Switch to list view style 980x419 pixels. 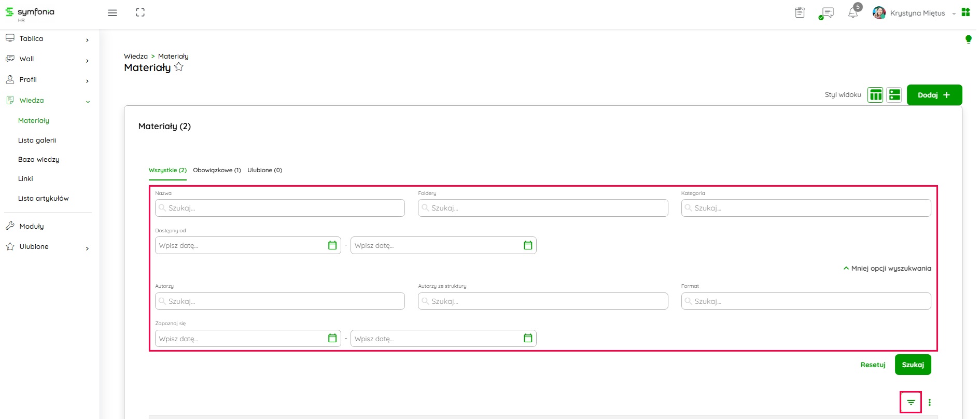(x=894, y=95)
